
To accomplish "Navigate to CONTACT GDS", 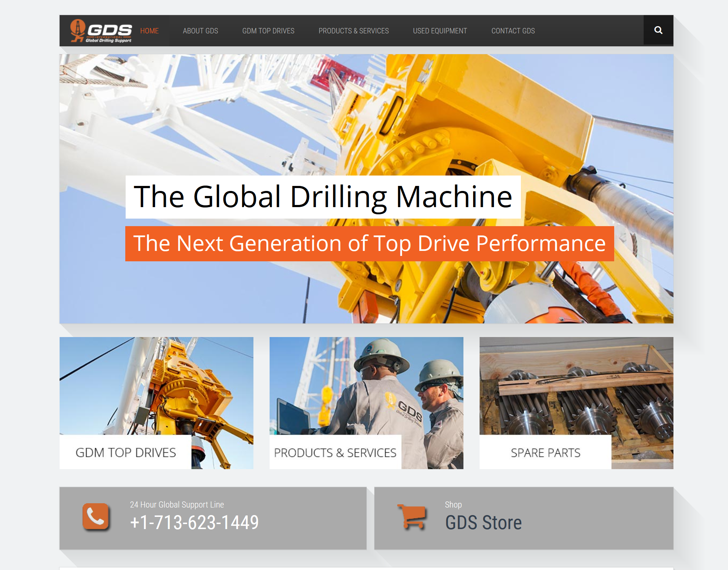I will [x=513, y=31].
